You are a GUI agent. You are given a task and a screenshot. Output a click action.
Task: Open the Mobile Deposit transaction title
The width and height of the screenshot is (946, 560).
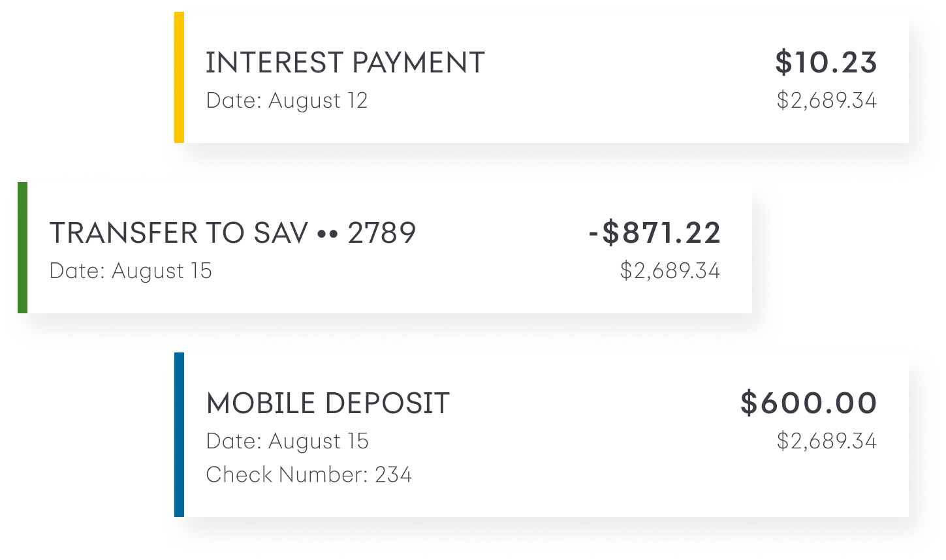click(328, 403)
